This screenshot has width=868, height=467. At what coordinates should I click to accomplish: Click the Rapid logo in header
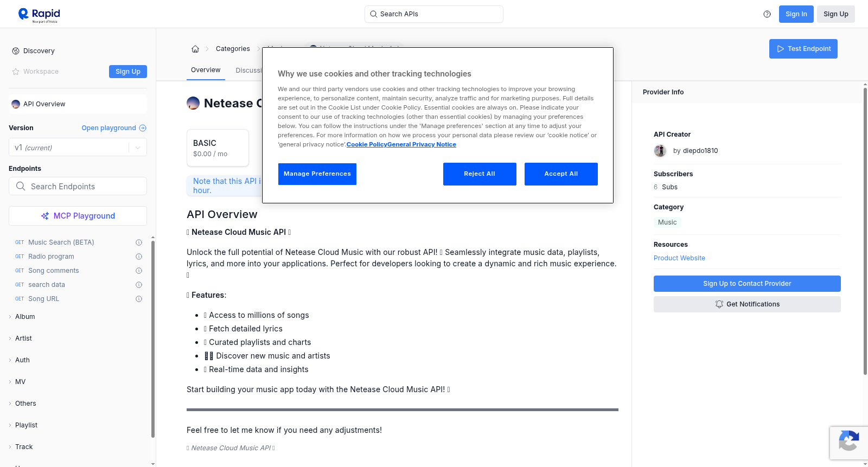39,15
